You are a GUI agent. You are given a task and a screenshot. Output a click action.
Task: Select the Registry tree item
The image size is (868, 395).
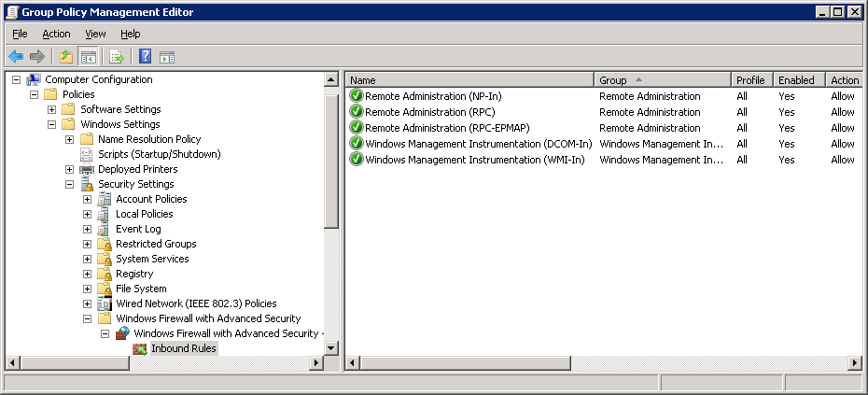coord(134,274)
